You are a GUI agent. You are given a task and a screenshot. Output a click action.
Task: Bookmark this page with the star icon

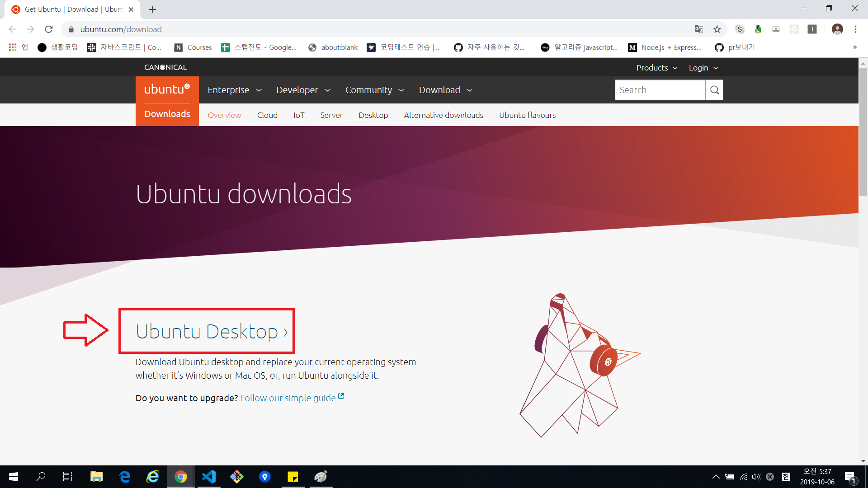tap(717, 29)
